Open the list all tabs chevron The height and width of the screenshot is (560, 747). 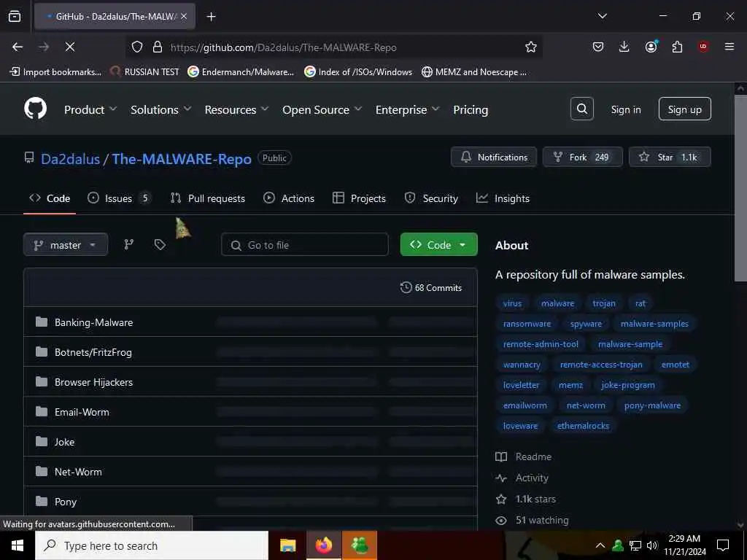coord(602,16)
